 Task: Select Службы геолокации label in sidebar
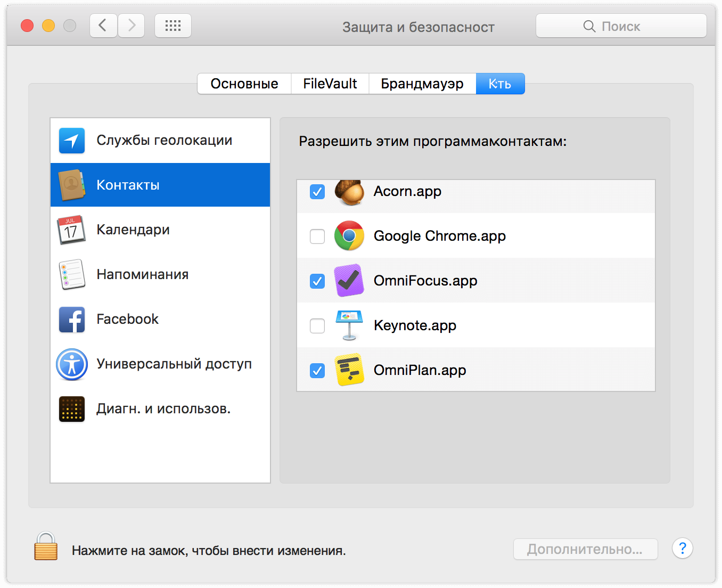(x=165, y=141)
